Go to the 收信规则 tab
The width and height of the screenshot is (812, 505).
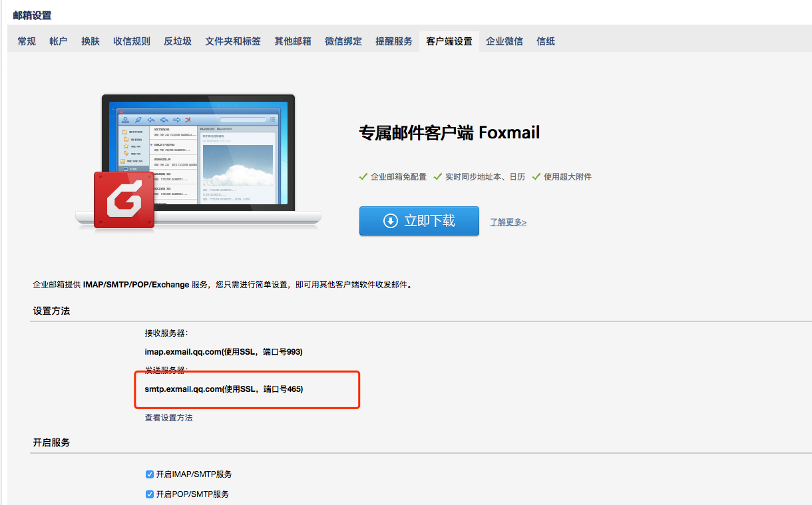pyautogui.click(x=132, y=41)
